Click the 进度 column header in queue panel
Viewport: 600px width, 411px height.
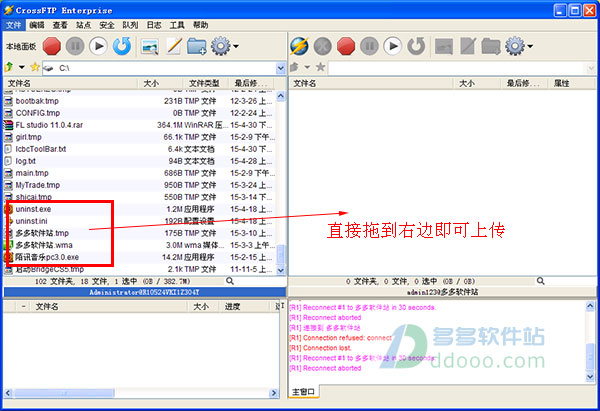244,307
